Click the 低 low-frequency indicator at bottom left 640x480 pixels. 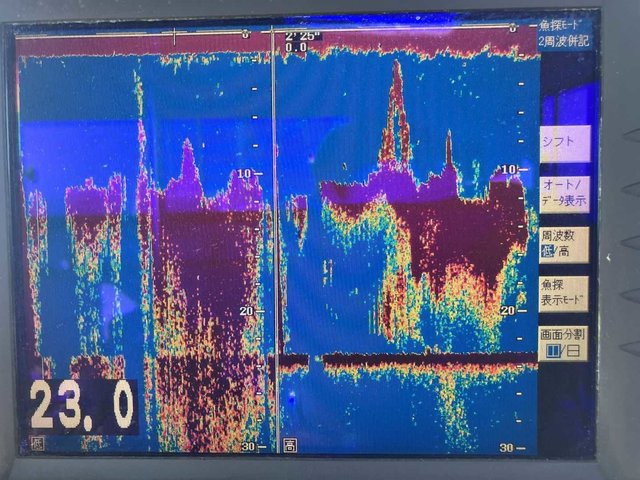coord(37,442)
